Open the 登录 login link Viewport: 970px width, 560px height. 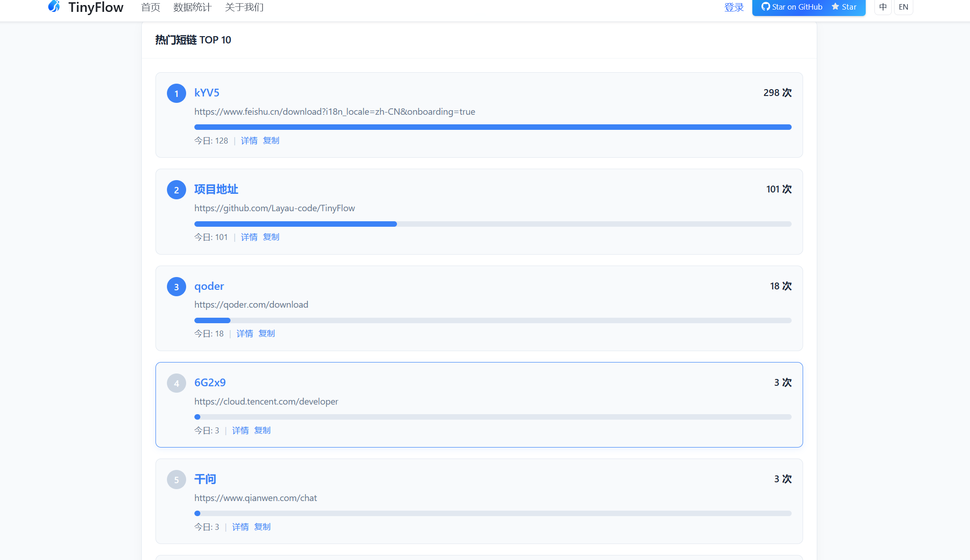734,7
